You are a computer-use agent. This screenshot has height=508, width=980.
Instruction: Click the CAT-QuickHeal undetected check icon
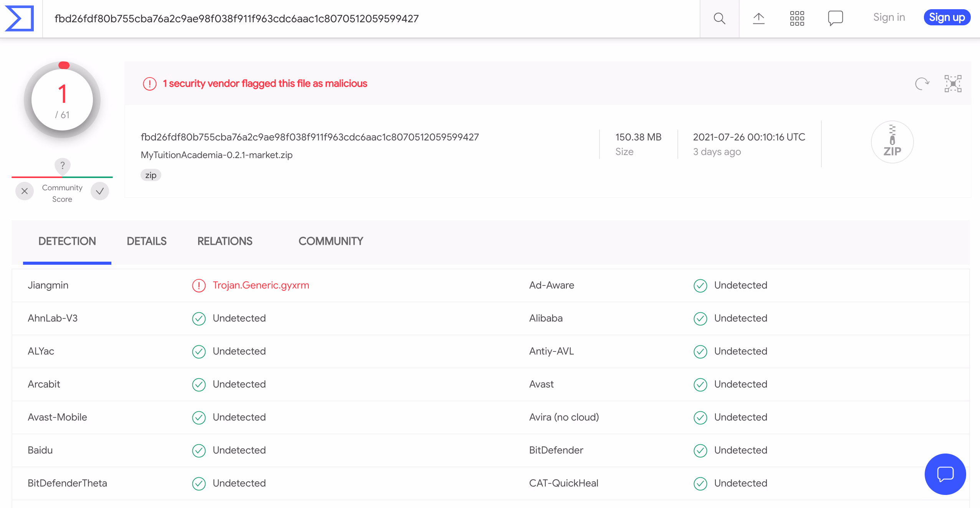coord(700,483)
